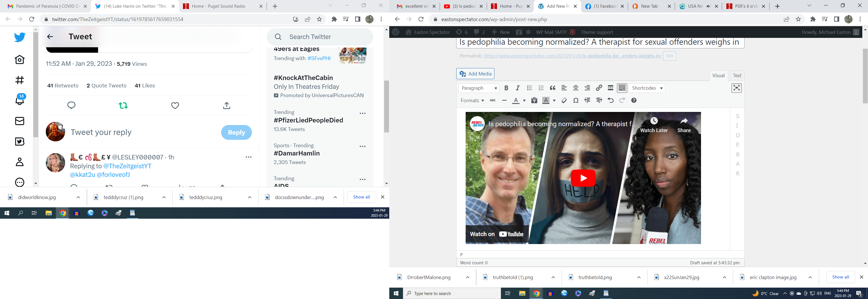Insert a blockquote in the editor
Screen dimensions: 868x299
[x=553, y=88]
